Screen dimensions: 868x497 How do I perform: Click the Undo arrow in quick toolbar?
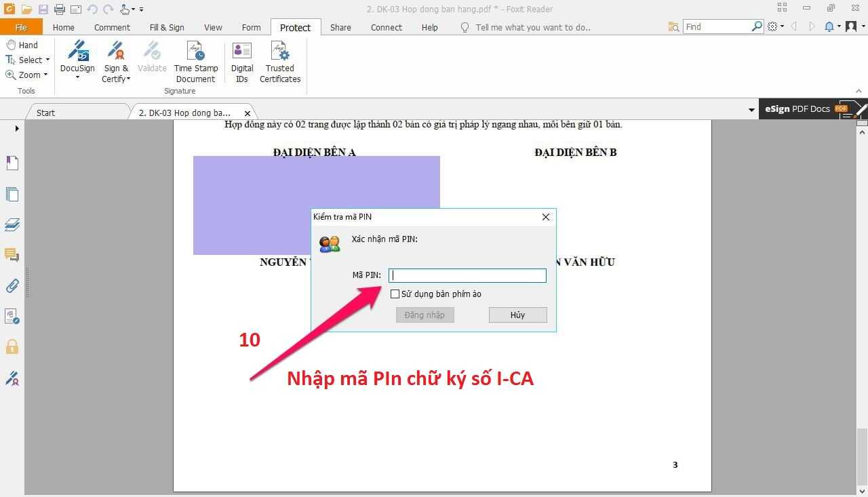(93, 9)
